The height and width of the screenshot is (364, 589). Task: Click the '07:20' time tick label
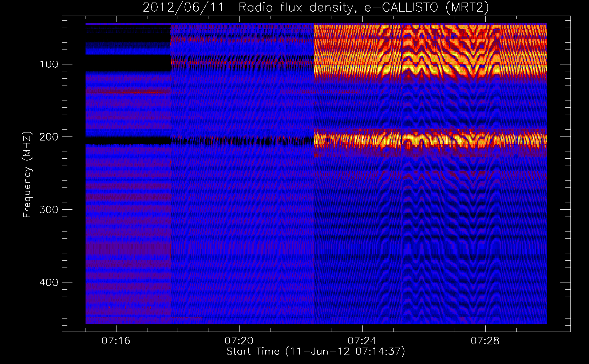tap(239, 341)
